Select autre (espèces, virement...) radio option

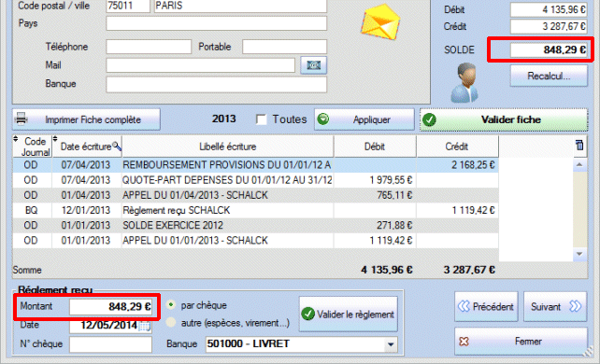tap(171, 323)
